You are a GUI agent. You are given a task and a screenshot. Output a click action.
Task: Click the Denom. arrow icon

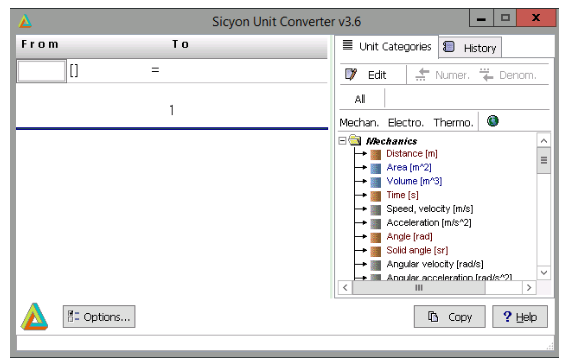(486, 74)
